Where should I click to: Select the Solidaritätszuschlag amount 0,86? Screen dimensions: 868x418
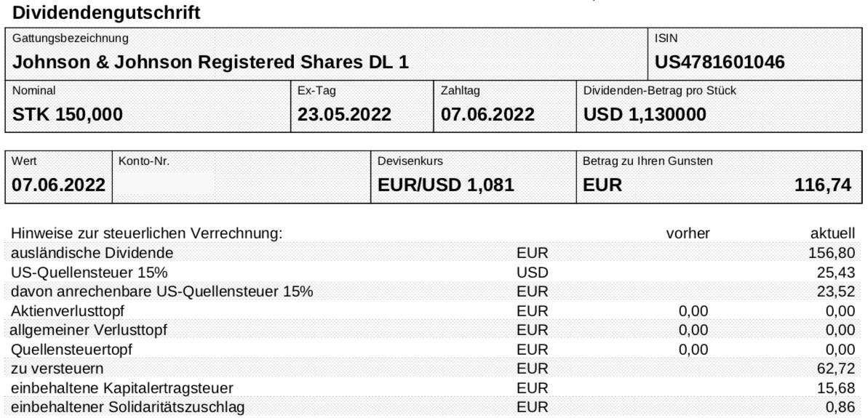840,408
